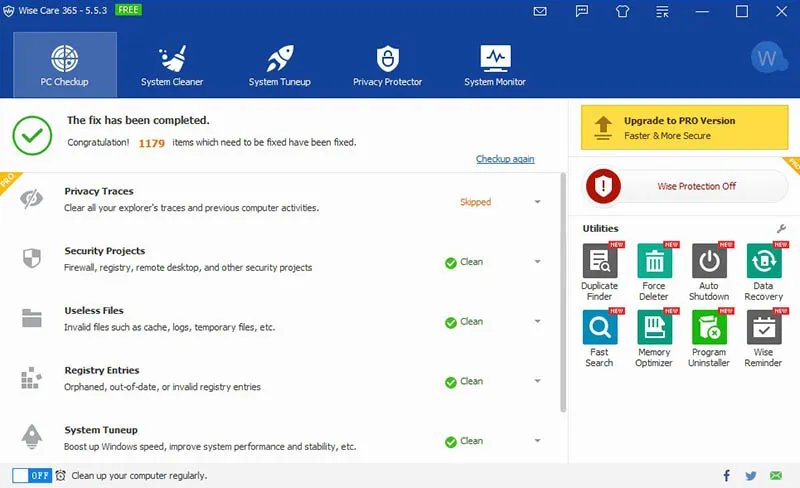Open the Wise Reminder utility
Viewport: 800px width, 488px height.
(x=764, y=328)
